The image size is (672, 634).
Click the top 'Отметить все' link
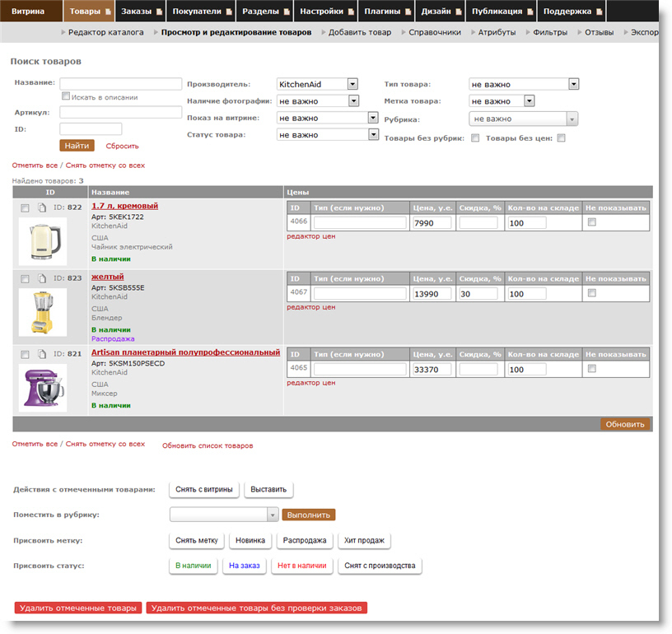pos(35,165)
